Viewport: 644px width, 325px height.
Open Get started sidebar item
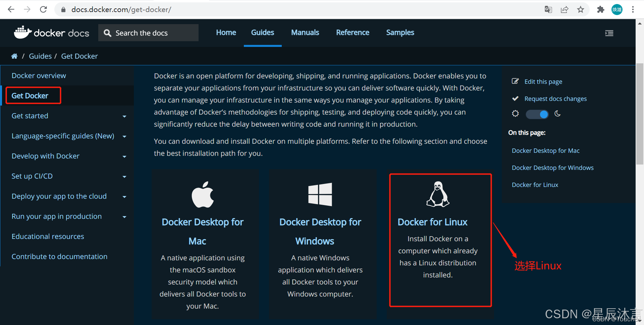point(30,116)
